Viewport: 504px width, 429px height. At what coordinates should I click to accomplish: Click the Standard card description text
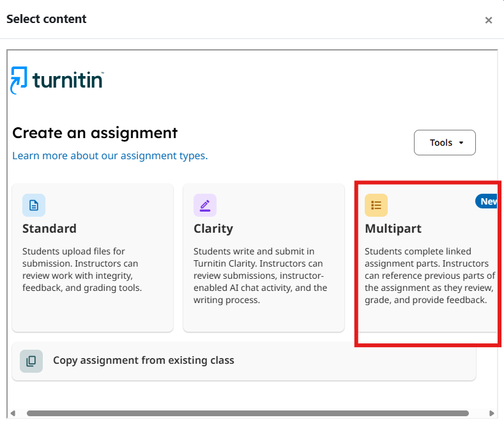[x=82, y=269]
